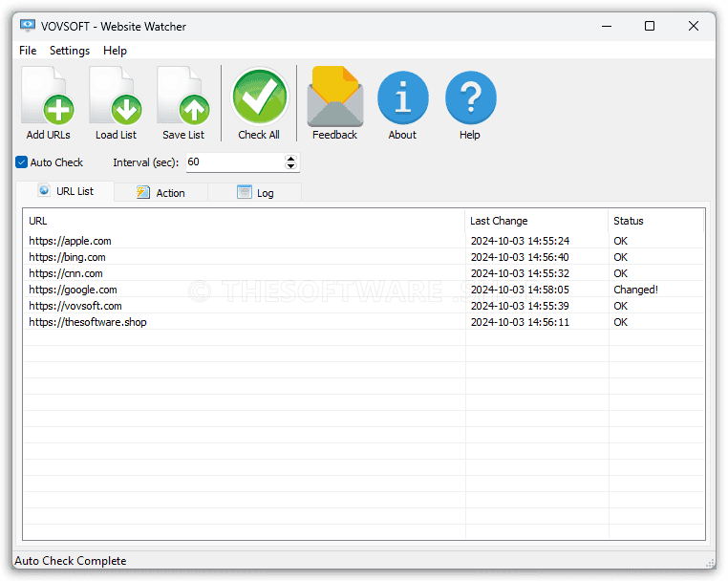Switch to the URL List tab
This screenshot has height=581, width=728.
[x=66, y=191]
